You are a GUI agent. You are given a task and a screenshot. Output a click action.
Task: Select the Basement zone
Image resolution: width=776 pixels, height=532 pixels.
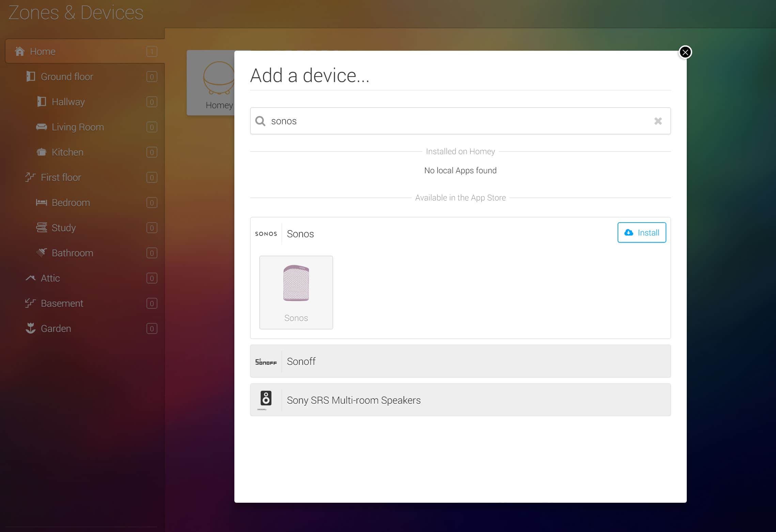pos(84,303)
